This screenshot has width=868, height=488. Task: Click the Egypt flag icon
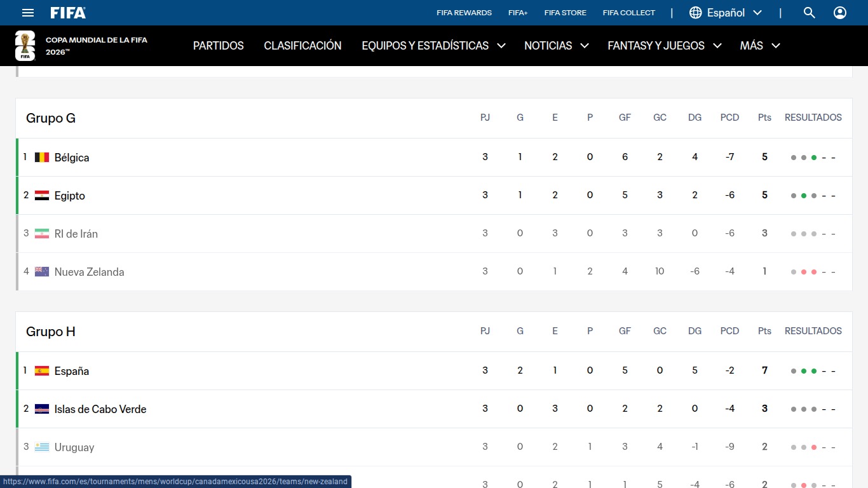[42, 195]
